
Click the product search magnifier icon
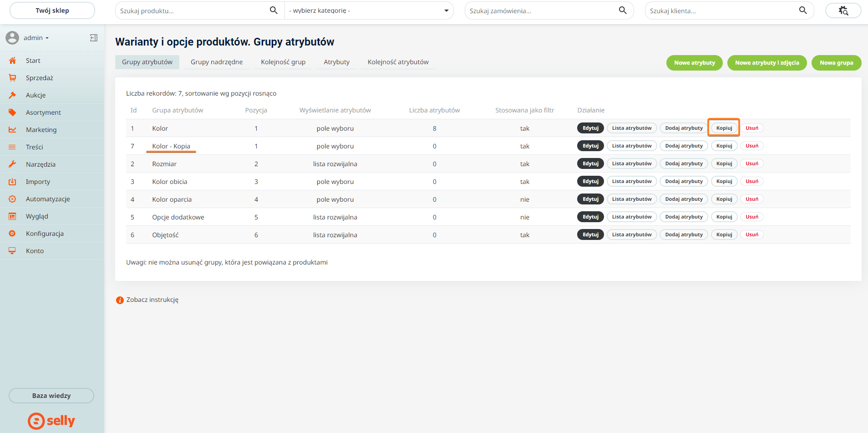pyautogui.click(x=274, y=10)
